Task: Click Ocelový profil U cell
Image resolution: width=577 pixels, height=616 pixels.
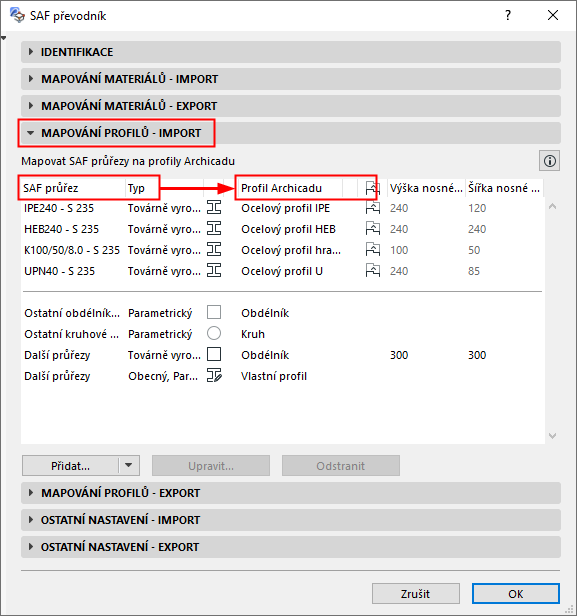Action: click(x=282, y=271)
